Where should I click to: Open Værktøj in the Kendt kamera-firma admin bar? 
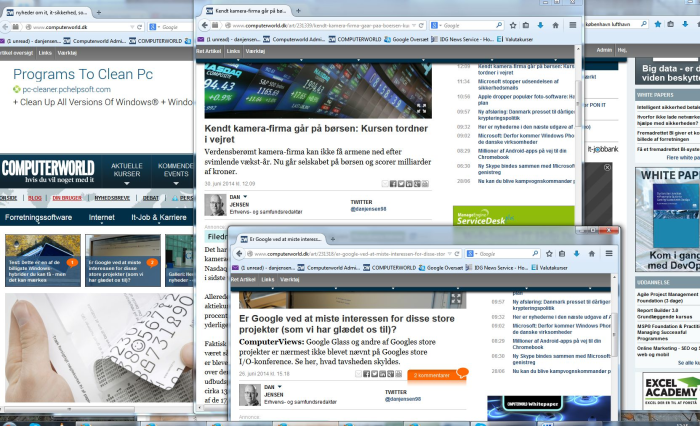click(x=255, y=51)
